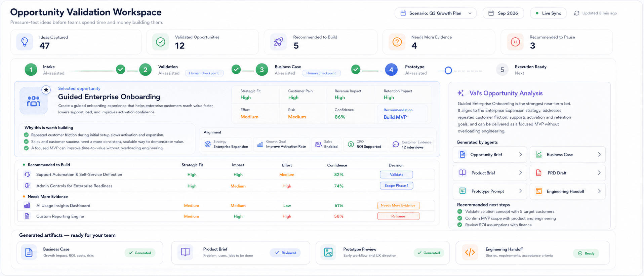Select step 2 Validation in the workflow

tap(145, 70)
